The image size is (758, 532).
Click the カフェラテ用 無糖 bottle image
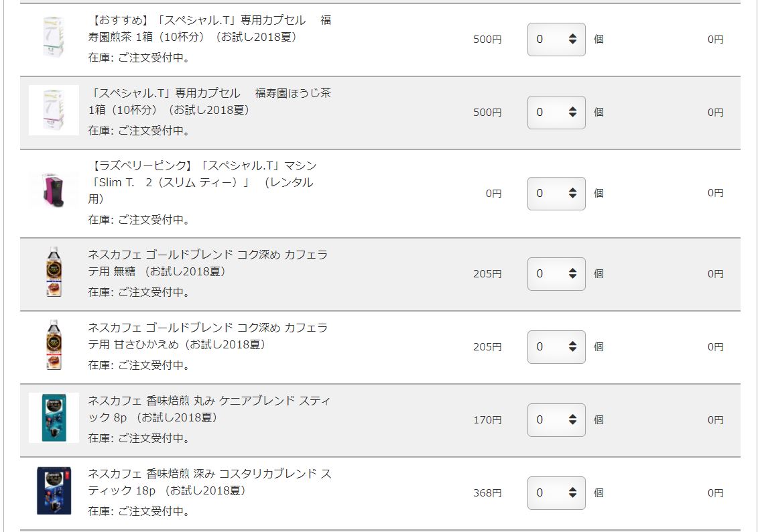click(x=54, y=271)
